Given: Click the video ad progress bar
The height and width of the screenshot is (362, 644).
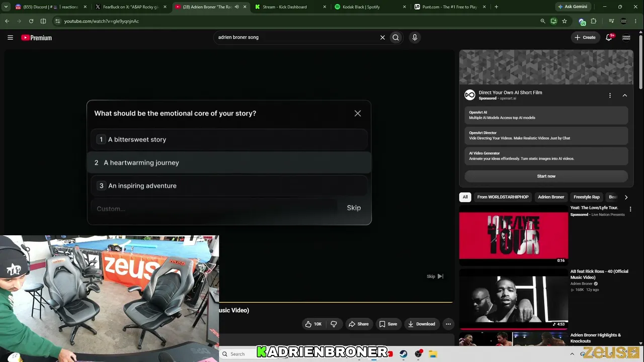Looking at the screenshot, I should (336, 303).
